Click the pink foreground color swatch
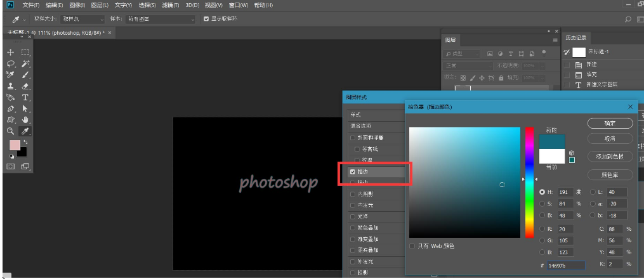The image size is (644, 279). coord(15,145)
